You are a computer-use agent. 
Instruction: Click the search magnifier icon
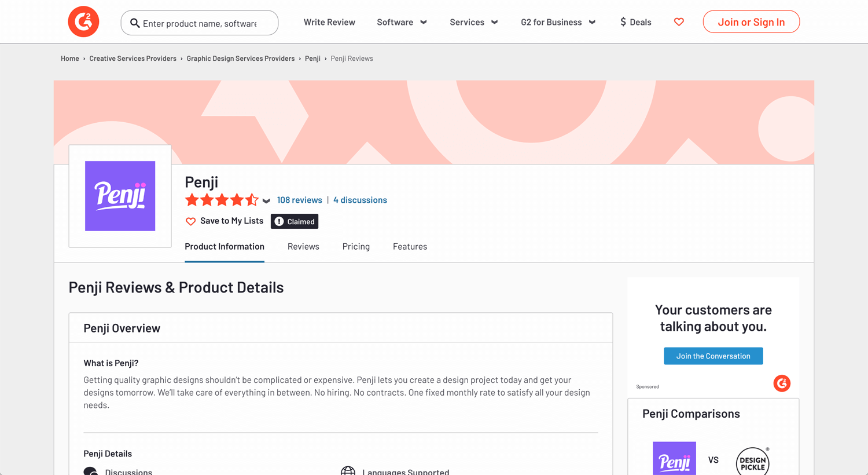click(x=135, y=23)
